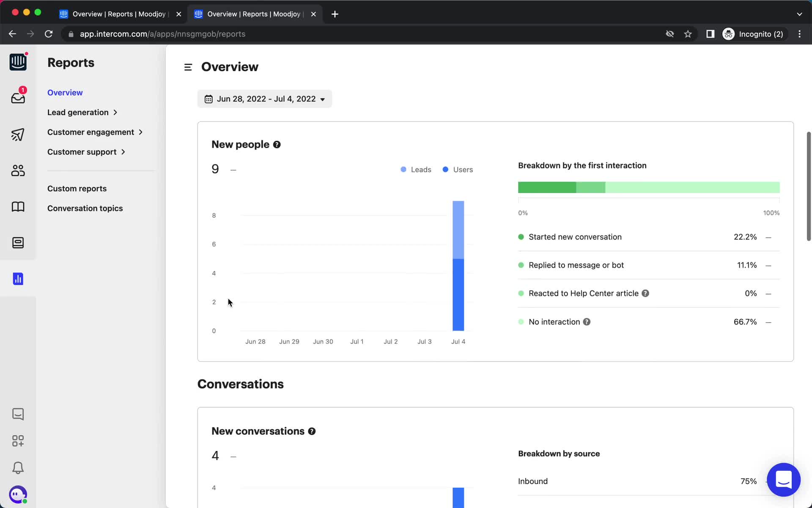
Task: Open the Inbox icon with notification badge
Action: (18, 97)
